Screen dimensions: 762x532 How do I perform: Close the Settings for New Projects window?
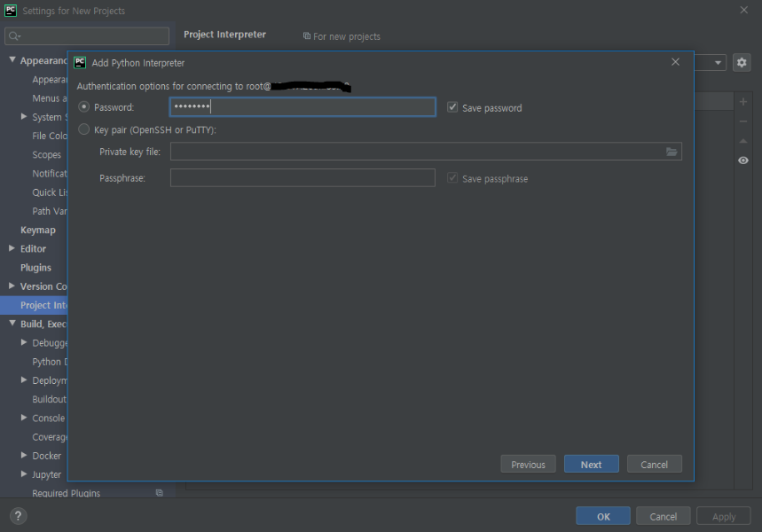tap(743, 10)
